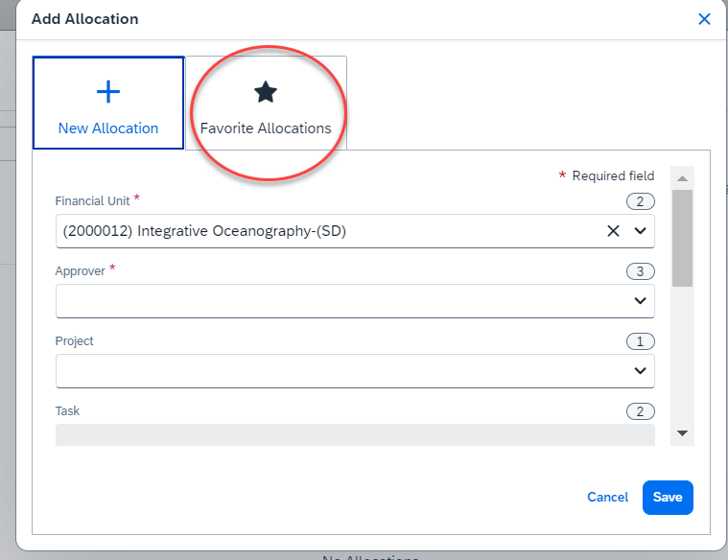
Task: Expand the Financial Unit dropdown list
Action: tap(640, 231)
